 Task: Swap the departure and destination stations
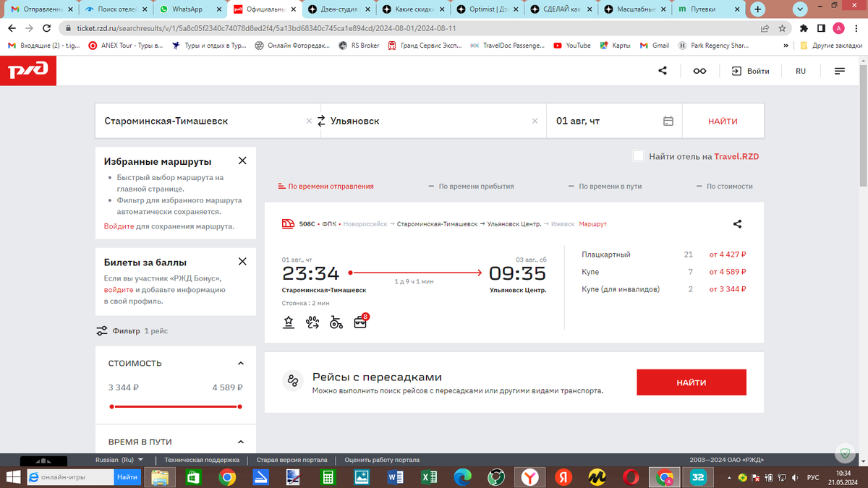pos(322,121)
